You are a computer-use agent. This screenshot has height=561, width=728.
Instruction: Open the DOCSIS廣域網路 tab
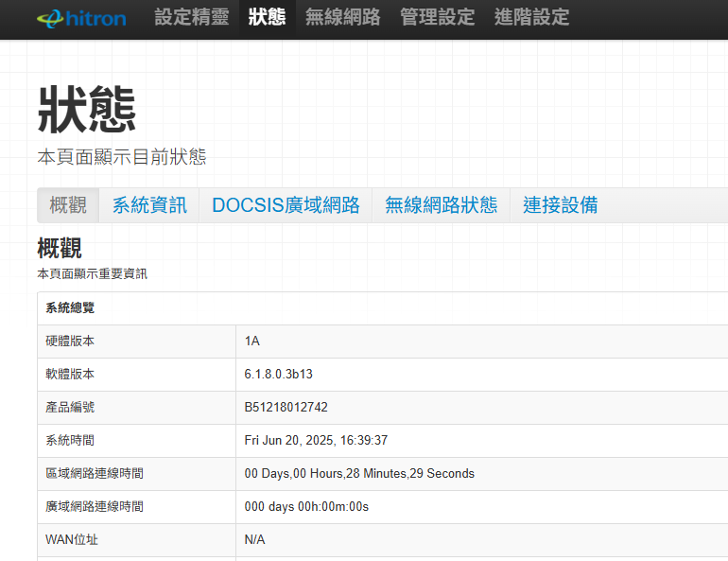[286, 205]
